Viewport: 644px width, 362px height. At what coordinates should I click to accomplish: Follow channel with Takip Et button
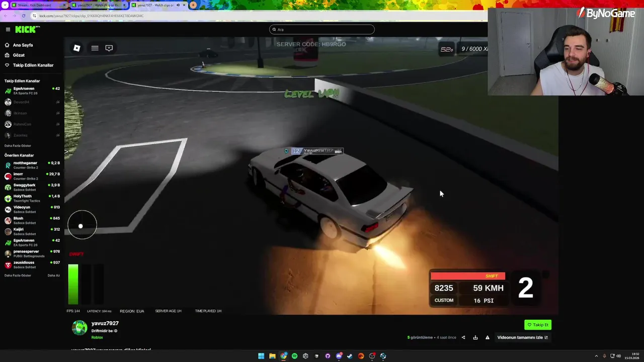(x=538, y=325)
